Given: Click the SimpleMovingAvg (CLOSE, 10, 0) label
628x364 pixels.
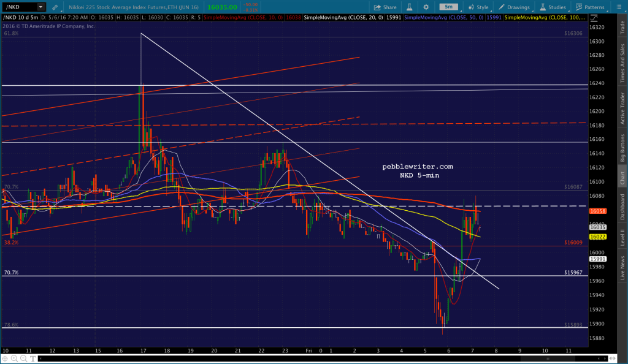Looking at the screenshot, I should (x=243, y=18).
